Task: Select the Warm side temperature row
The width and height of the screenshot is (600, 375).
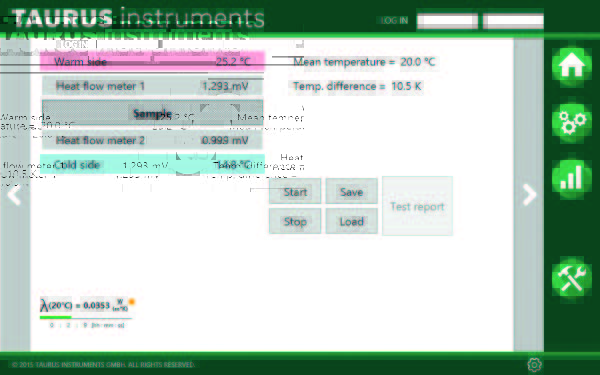Action: coord(153,62)
